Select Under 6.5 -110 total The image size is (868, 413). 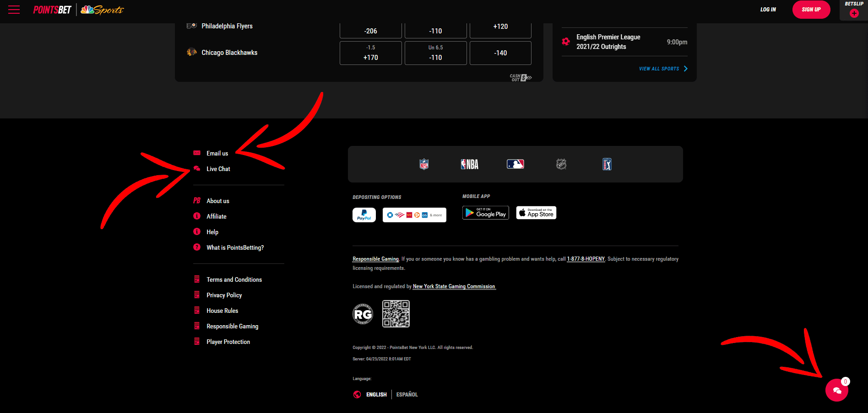point(436,53)
